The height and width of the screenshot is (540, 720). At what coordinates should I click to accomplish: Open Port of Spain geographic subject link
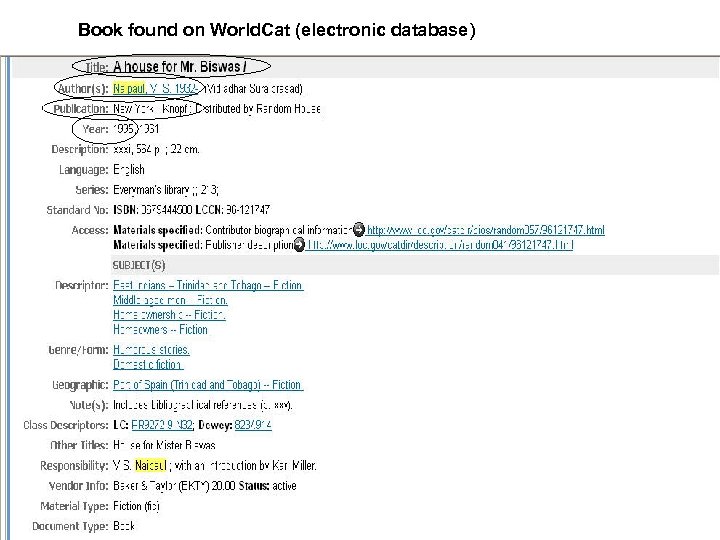point(207,384)
